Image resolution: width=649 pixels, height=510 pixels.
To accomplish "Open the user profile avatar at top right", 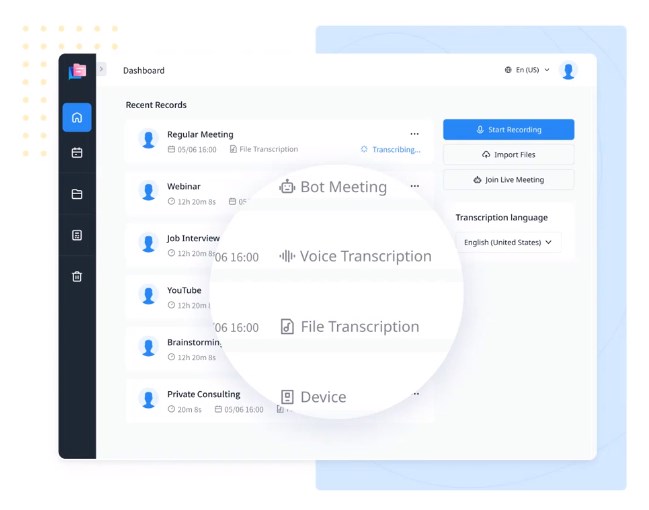I will (568, 70).
